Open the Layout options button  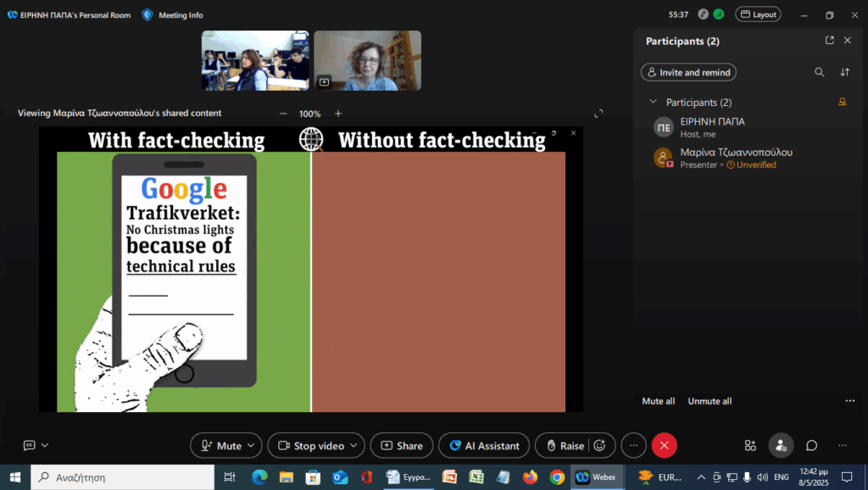pos(758,14)
